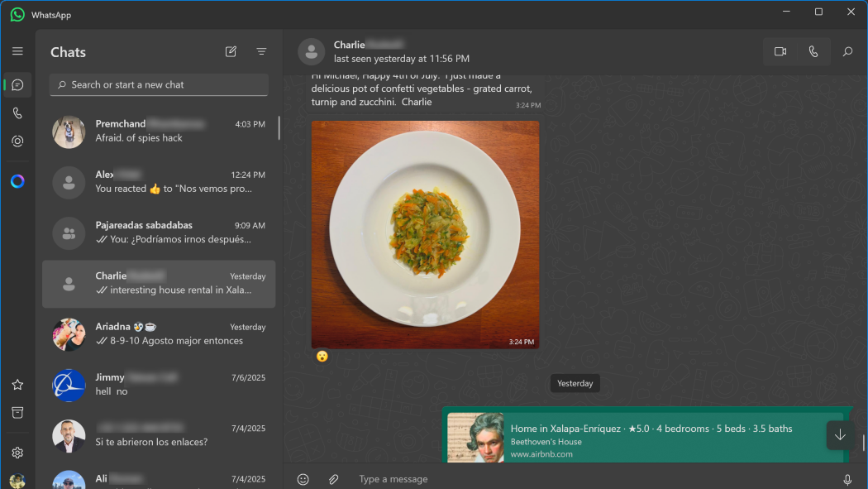Record a voice message with microphone
868x489 pixels.
coord(847,479)
